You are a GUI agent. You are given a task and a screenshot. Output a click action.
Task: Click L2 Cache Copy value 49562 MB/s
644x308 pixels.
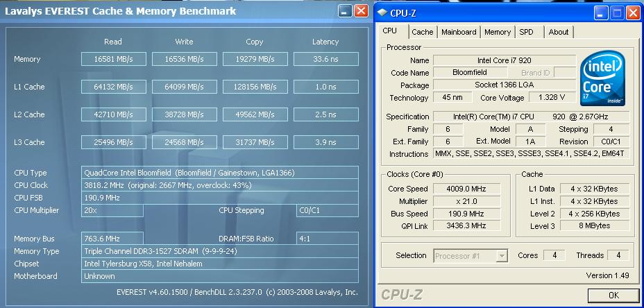point(255,114)
